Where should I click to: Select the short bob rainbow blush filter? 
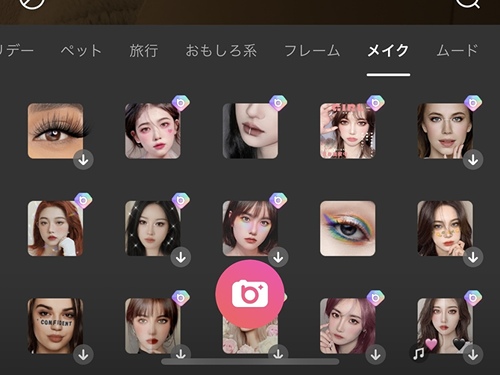pyautogui.click(x=250, y=228)
